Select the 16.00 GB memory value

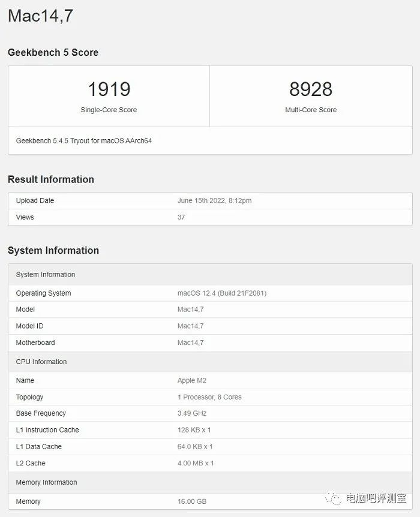pos(192,501)
